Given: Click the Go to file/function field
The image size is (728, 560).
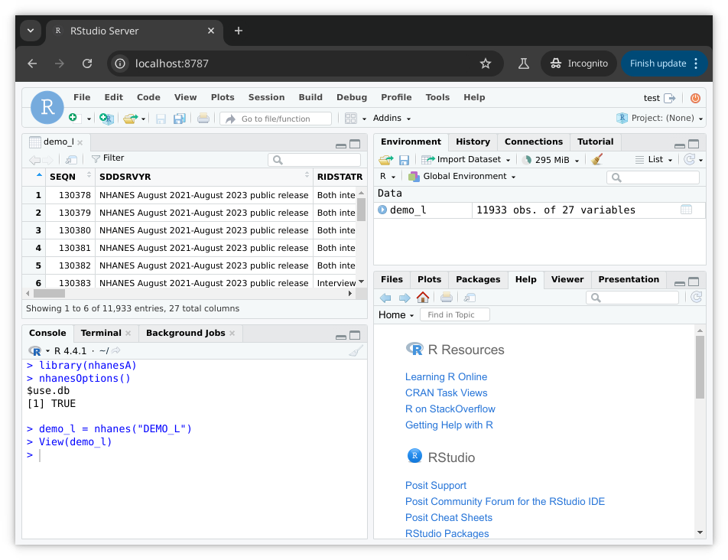Looking at the screenshot, I should click(276, 119).
